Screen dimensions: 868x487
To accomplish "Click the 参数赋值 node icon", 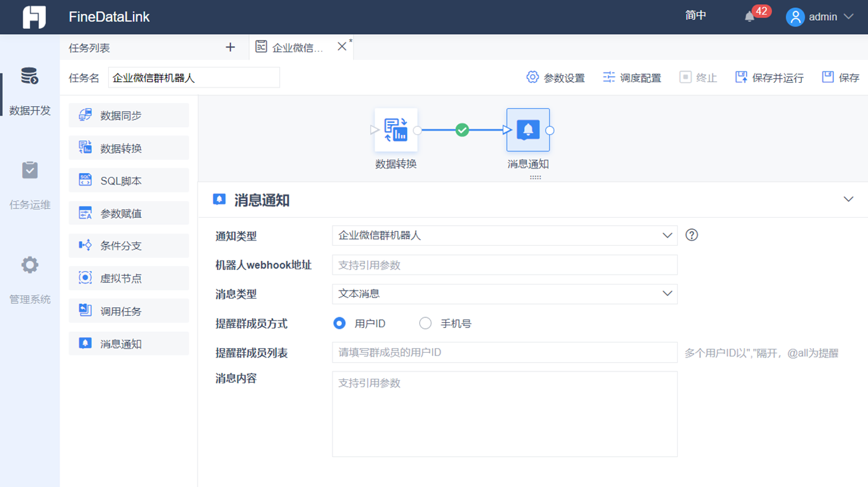I will [x=85, y=213].
